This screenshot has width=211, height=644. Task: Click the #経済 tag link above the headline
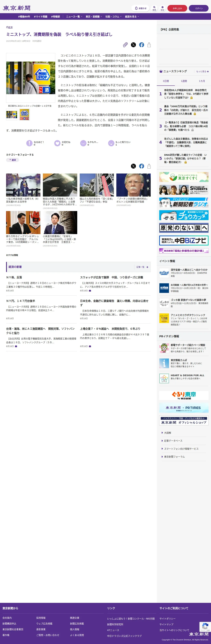(x=9, y=27)
